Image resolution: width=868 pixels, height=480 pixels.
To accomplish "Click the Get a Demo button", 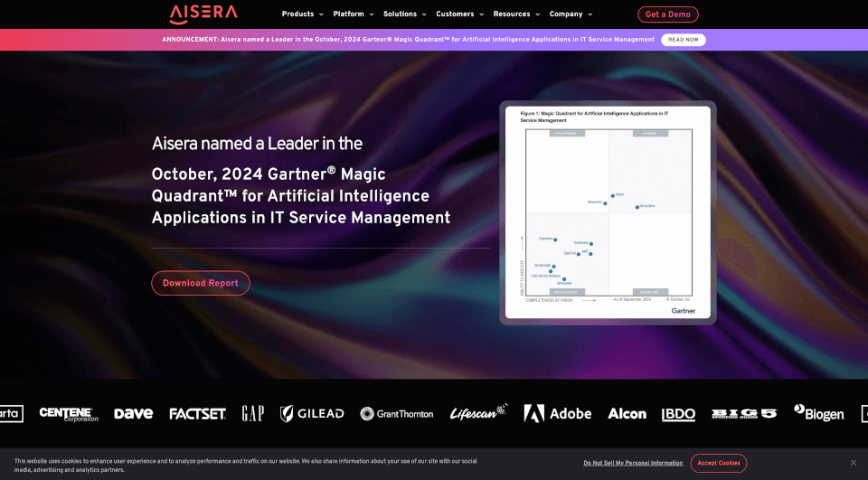I will tap(667, 14).
